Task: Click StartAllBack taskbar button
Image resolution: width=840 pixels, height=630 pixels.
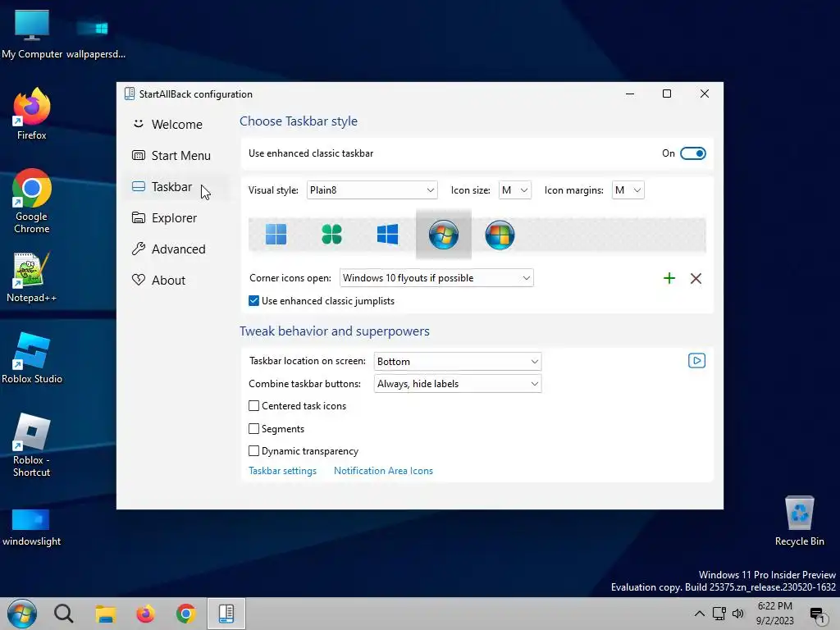Action: (226, 614)
